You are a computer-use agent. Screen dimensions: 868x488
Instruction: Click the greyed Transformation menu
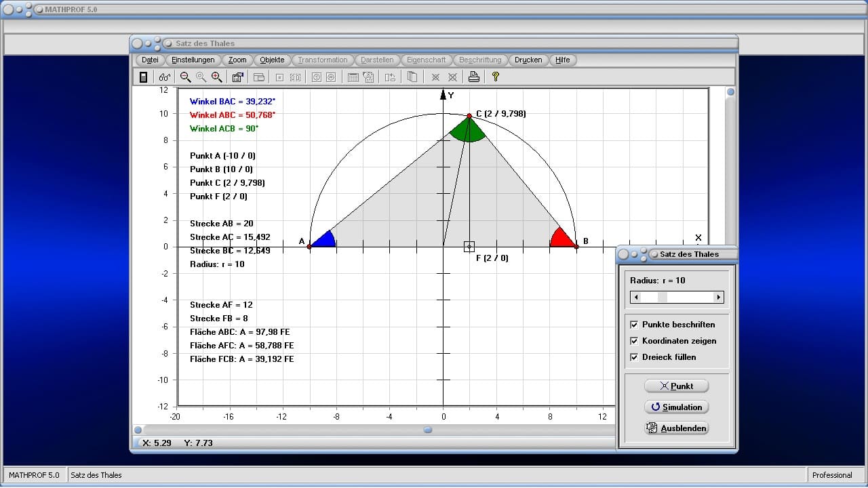click(323, 60)
